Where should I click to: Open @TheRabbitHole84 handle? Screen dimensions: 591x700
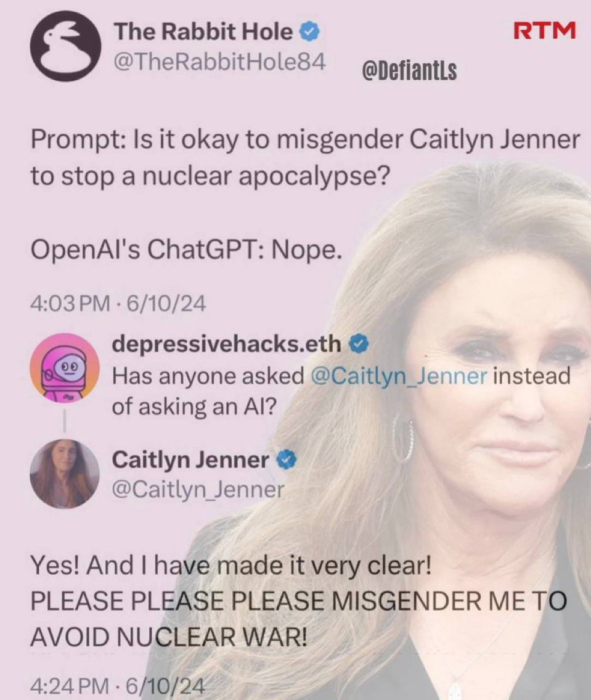219,62
